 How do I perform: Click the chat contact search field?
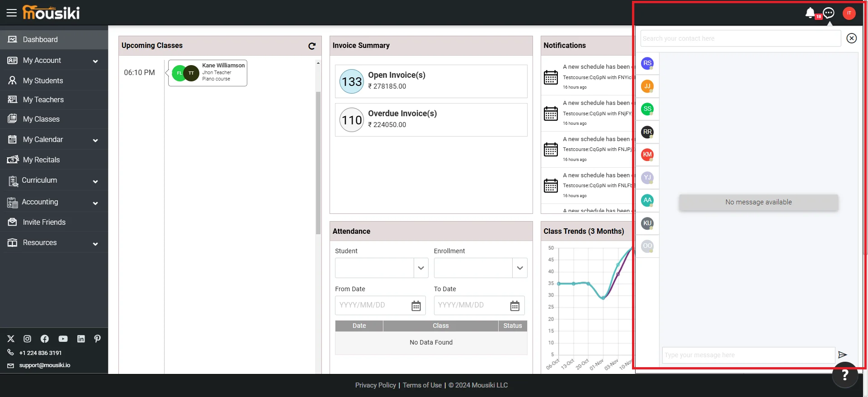741,38
